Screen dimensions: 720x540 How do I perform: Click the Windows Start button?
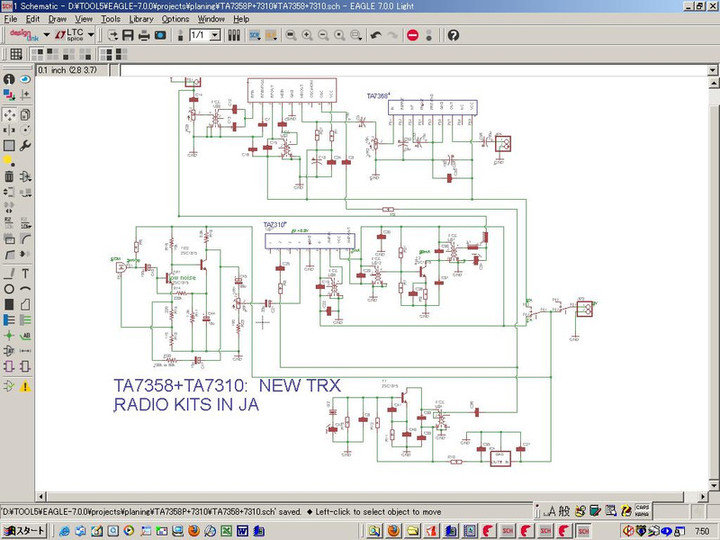click(22, 531)
